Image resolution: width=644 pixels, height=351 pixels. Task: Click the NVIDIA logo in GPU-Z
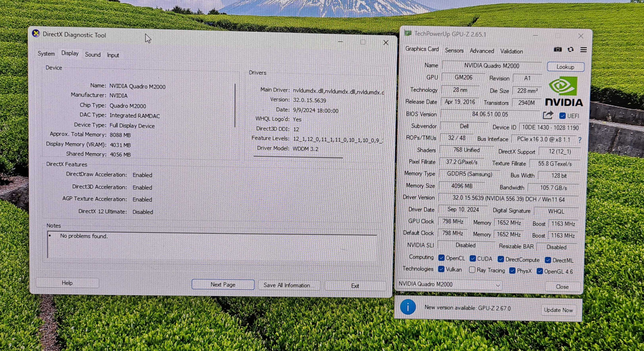pyautogui.click(x=564, y=92)
